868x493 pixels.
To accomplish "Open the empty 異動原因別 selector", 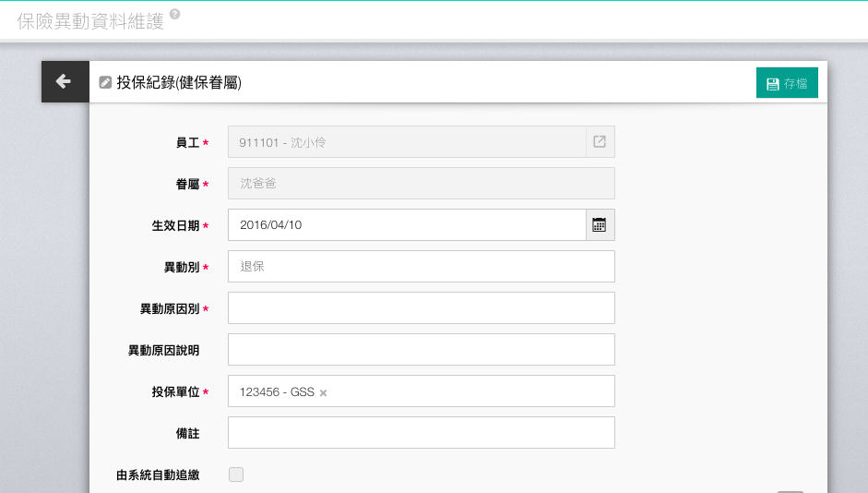I will 421,308.
